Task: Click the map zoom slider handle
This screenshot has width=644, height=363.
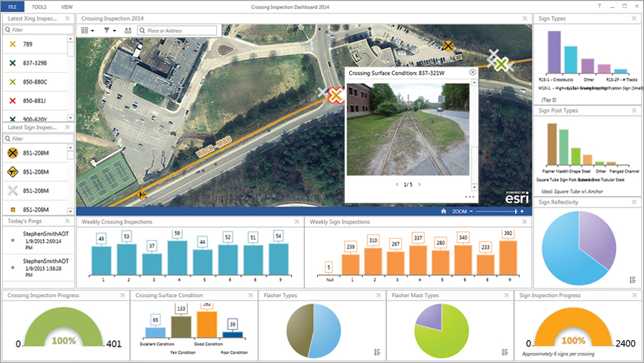Action: pyautogui.click(x=515, y=211)
